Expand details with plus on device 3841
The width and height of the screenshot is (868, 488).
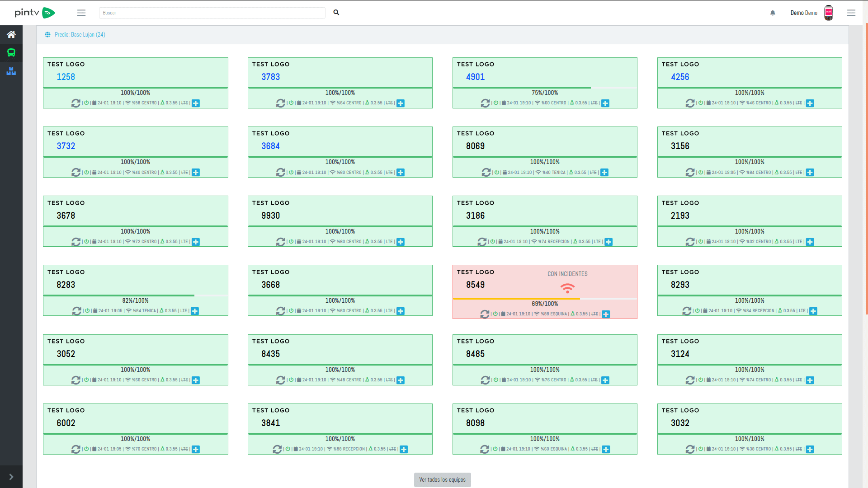404,449
